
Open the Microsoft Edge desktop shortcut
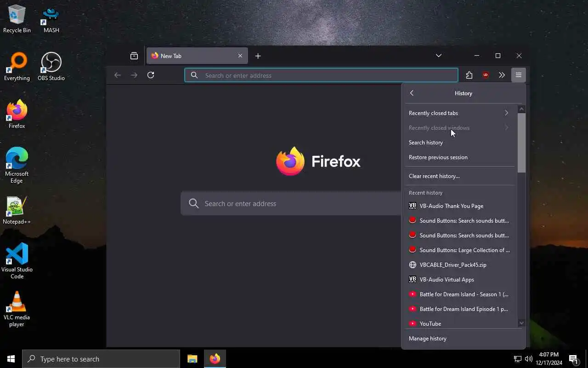(17, 166)
